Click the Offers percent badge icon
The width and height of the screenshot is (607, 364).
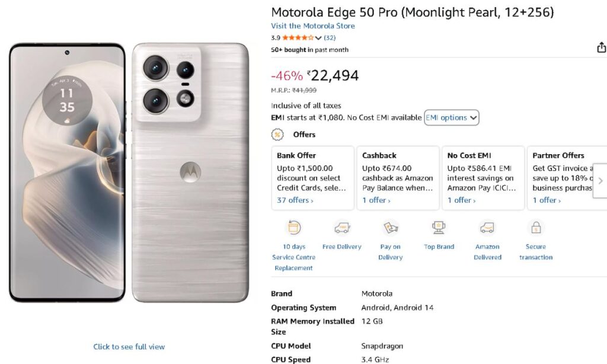tap(277, 135)
